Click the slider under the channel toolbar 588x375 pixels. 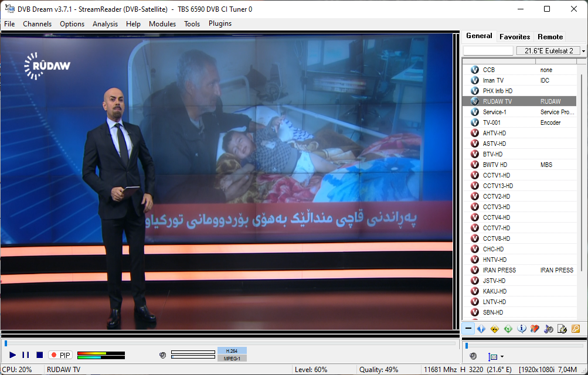pos(525,345)
